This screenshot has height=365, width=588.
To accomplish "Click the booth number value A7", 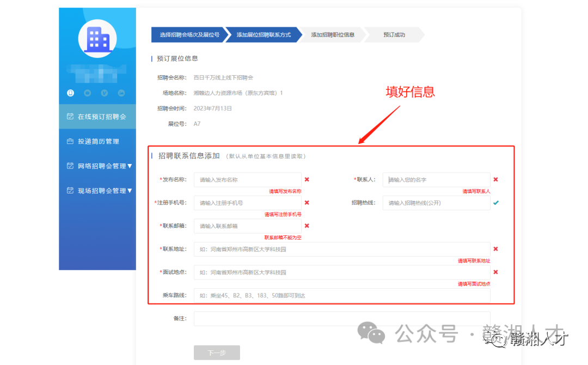I will (x=197, y=124).
